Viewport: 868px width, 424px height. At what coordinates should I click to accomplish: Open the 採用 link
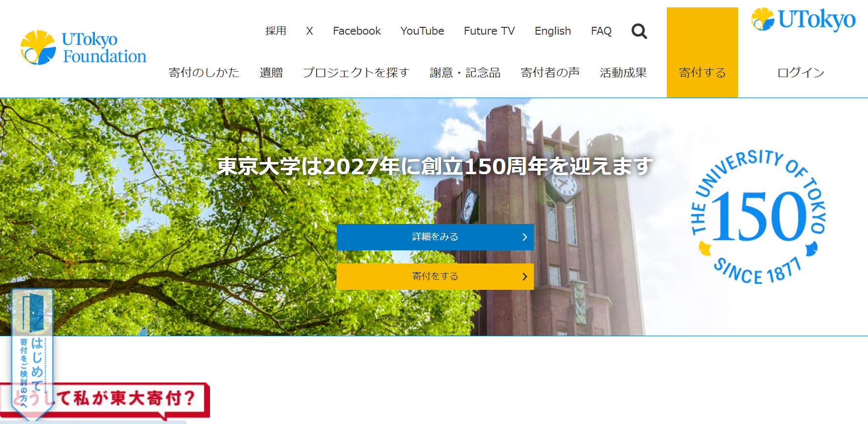point(275,31)
